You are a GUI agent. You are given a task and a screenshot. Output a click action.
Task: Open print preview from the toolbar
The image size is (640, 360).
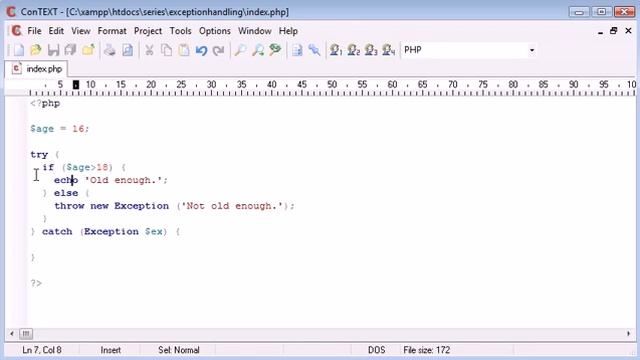(127, 50)
